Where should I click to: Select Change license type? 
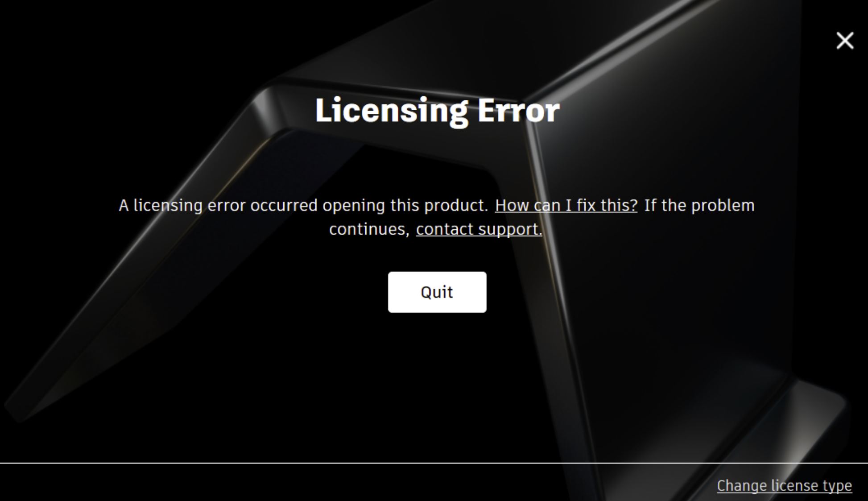[784, 485]
